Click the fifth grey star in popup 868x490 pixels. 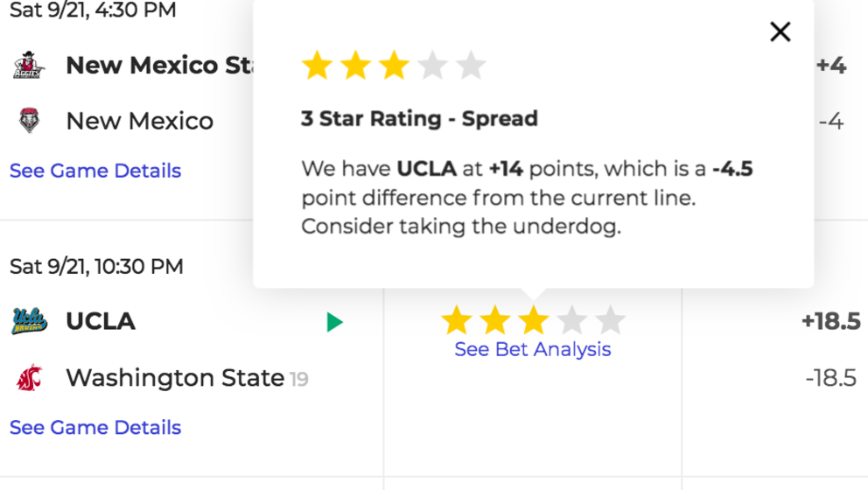[471, 66]
